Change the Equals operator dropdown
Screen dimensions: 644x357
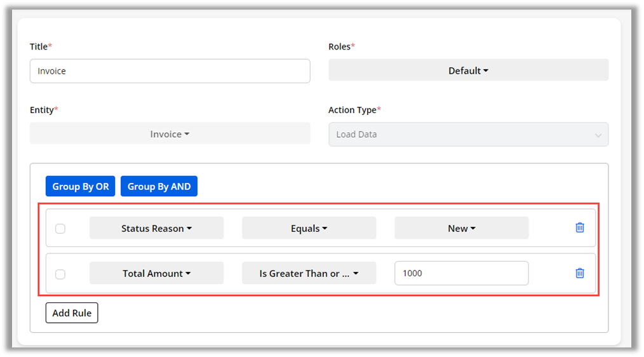(x=309, y=228)
